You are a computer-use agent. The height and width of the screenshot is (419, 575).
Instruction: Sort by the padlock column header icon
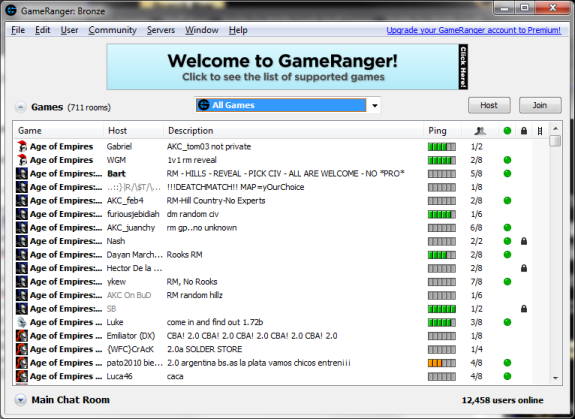point(524,131)
